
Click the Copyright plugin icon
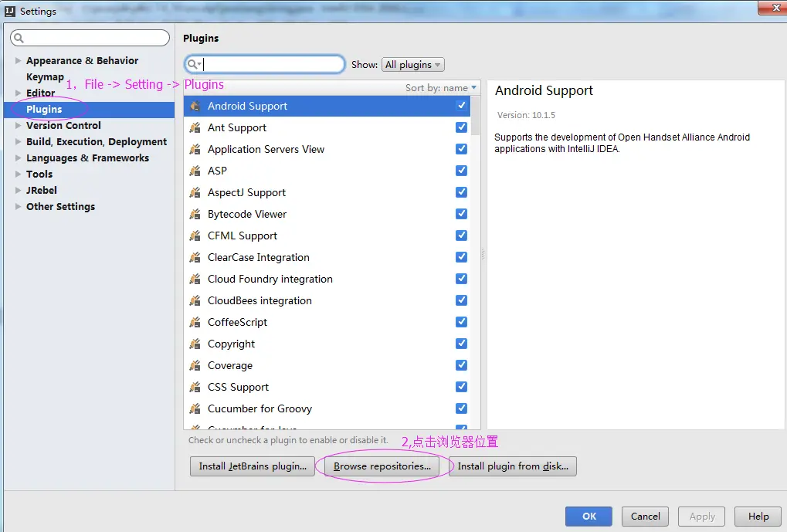pos(195,344)
